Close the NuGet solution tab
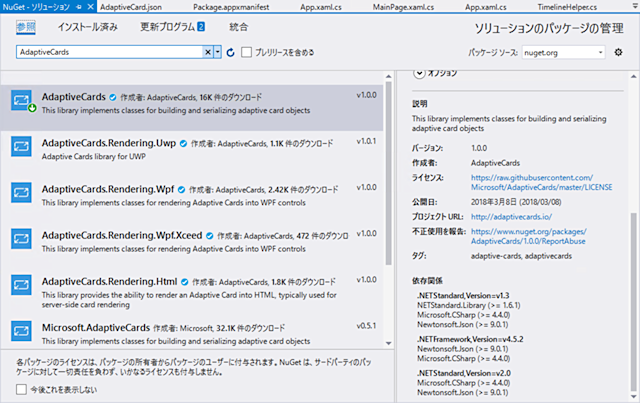640x403 pixels. pyautogui.click(x=90, y=7)
